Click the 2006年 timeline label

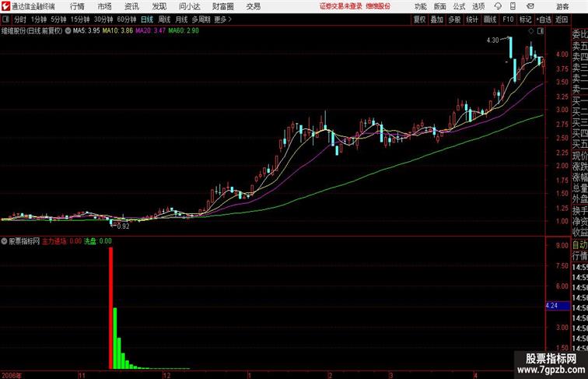12,375
